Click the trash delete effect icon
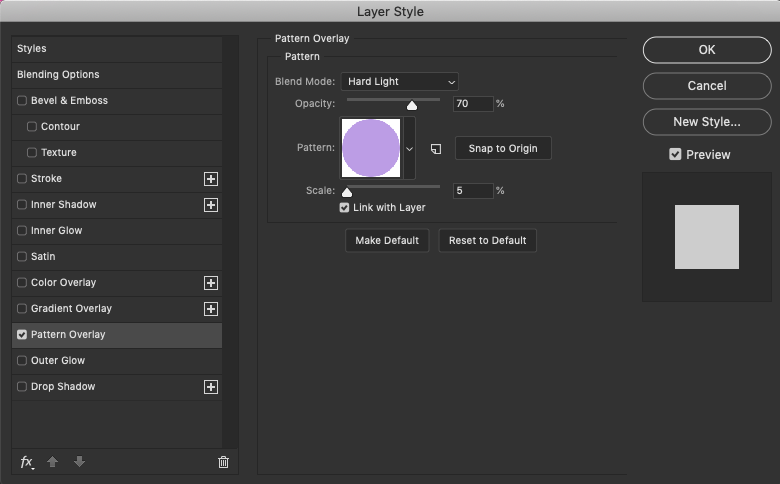Image resolution: width=780 pixels, height=484 pixels. 223,462
